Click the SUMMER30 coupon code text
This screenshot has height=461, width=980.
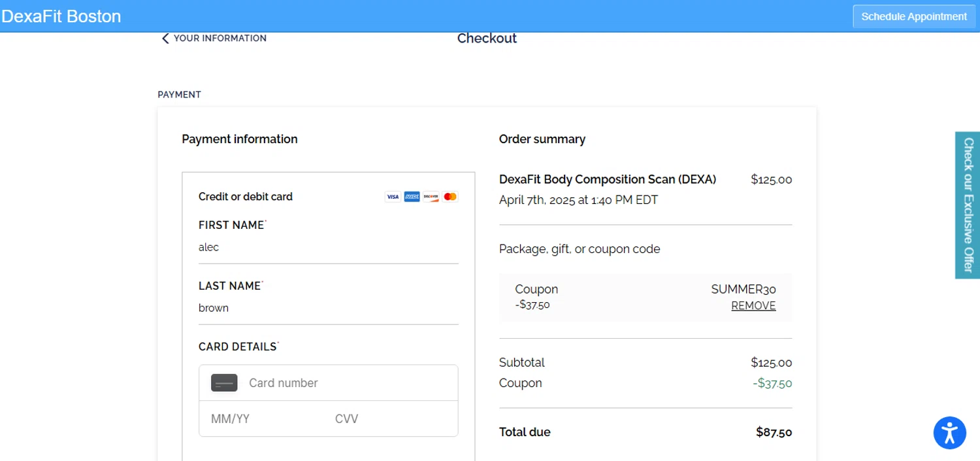click(743, 290)
